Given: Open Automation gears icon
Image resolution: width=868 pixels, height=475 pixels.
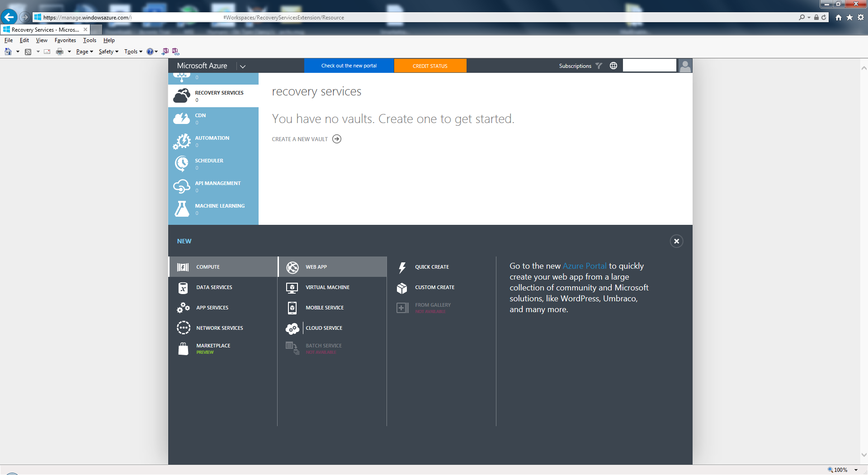Looking at the screenshot, I should click(x=182, y=141).
